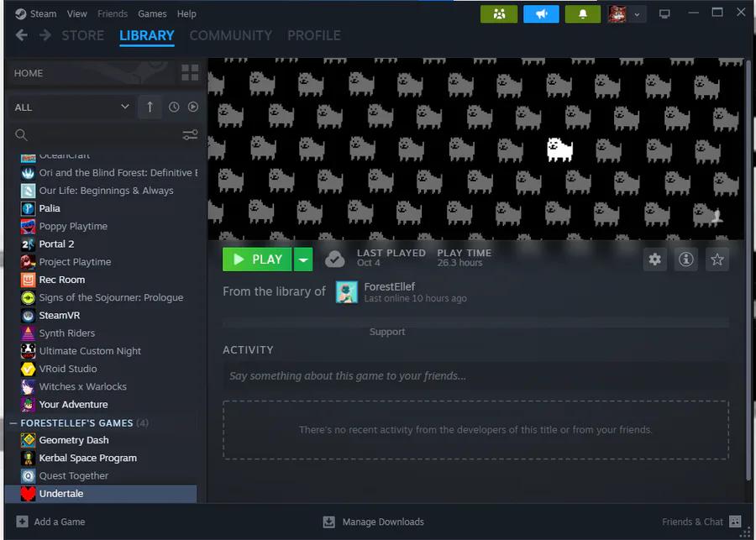Open the Steam menu

(x=44, y=14)
